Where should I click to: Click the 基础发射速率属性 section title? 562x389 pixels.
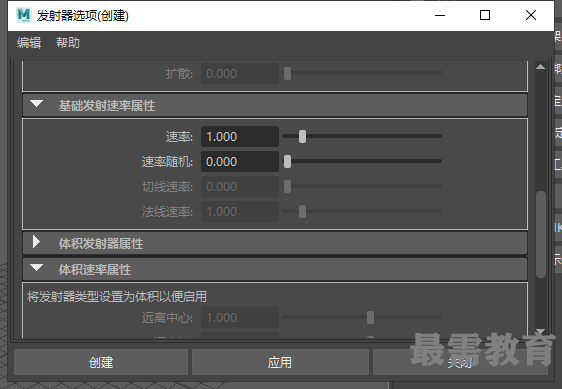[107, 106]
